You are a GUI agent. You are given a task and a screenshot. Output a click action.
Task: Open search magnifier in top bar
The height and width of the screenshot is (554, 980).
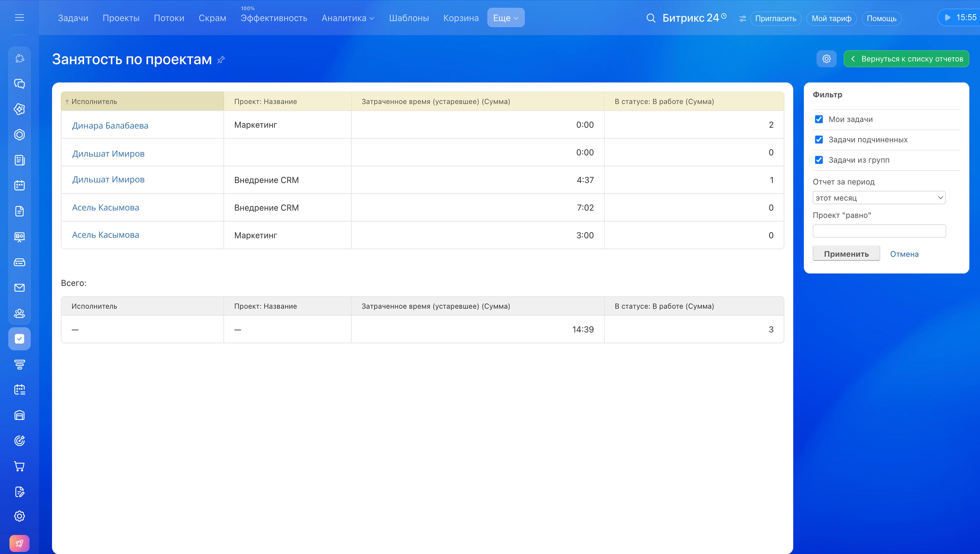point(651,18)
